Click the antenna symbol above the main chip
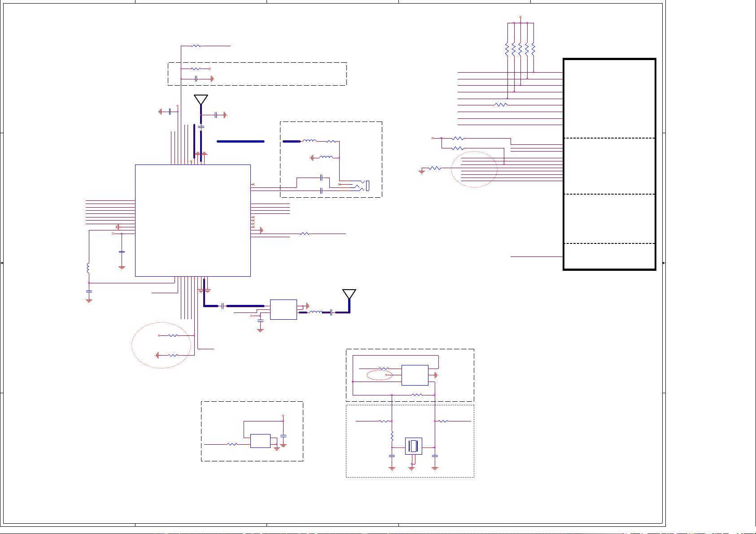756x534 pixels. [x=201, y=100]
